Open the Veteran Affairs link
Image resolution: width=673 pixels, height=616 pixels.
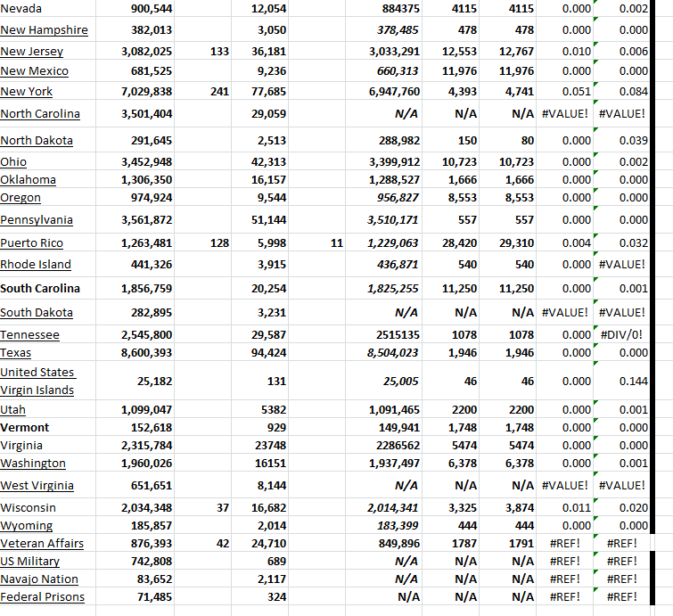point(42,544)
